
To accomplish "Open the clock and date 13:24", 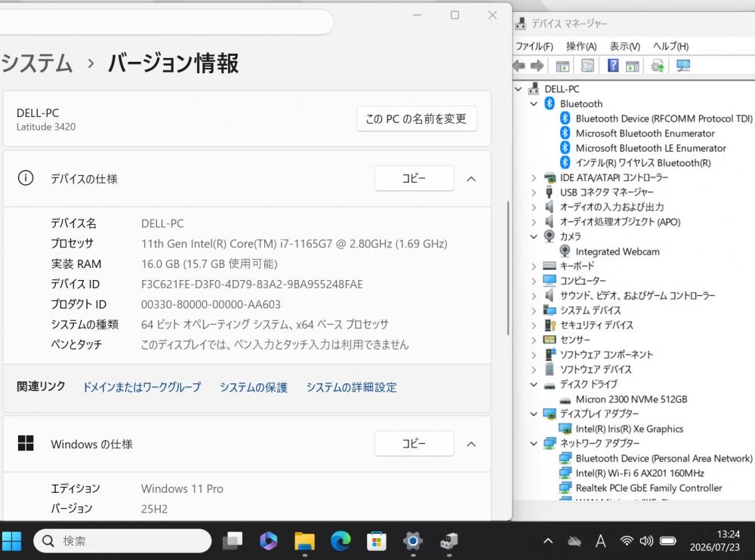I will 715,540.
